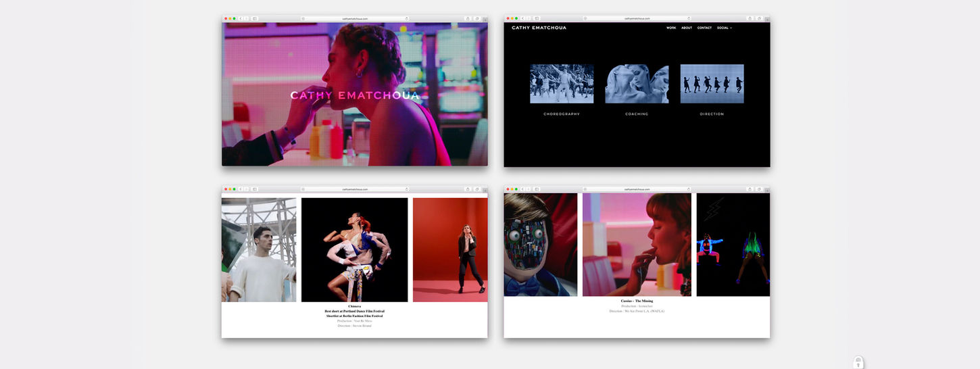Open the CONTACT nav item

point(704,28)
